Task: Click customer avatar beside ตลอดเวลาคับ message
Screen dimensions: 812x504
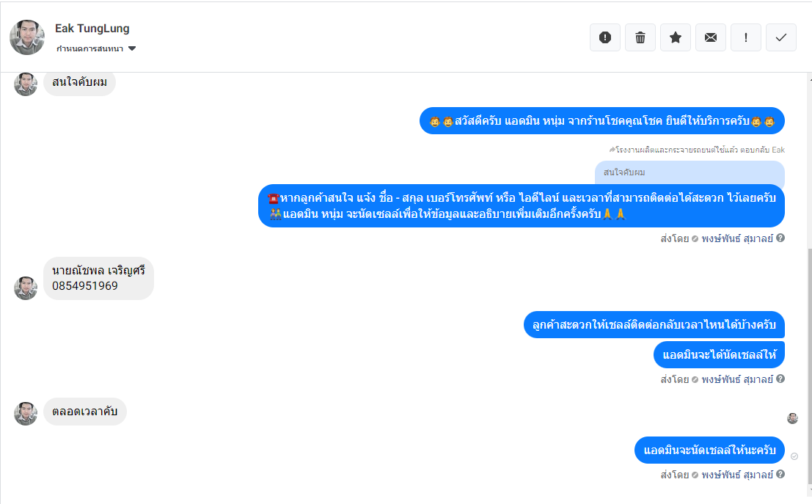Action: click(x=26, y=413)
